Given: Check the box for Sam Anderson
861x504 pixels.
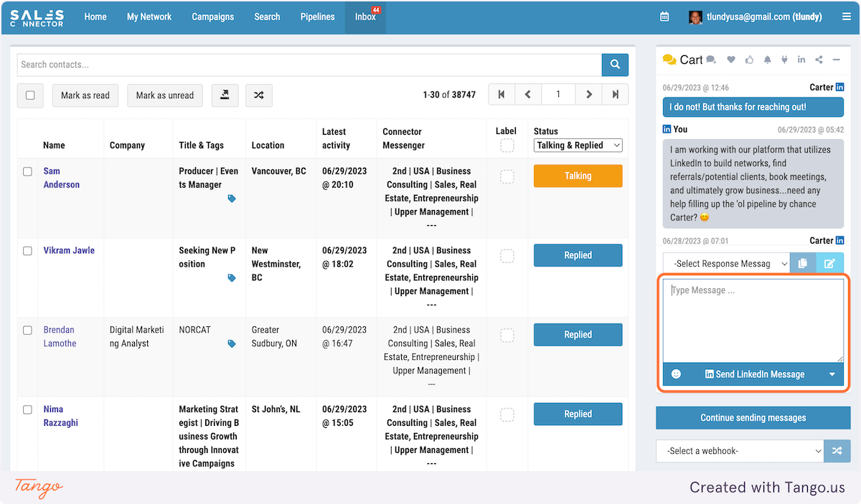Looking at the screenshot, I should click(x=27, y=171).
